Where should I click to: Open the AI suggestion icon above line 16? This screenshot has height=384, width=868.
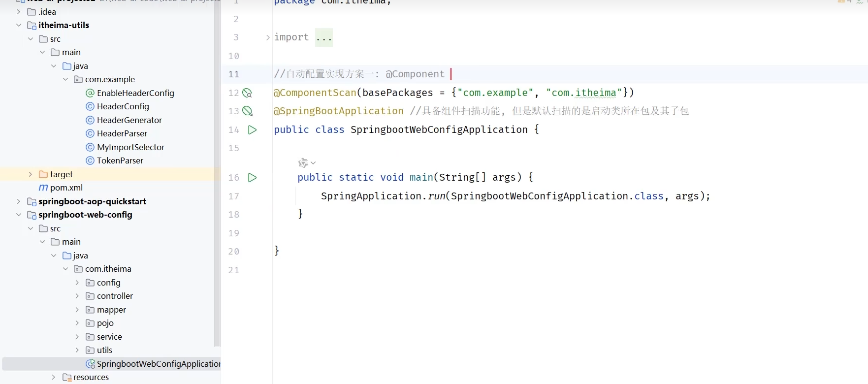[x=303, y=163]
